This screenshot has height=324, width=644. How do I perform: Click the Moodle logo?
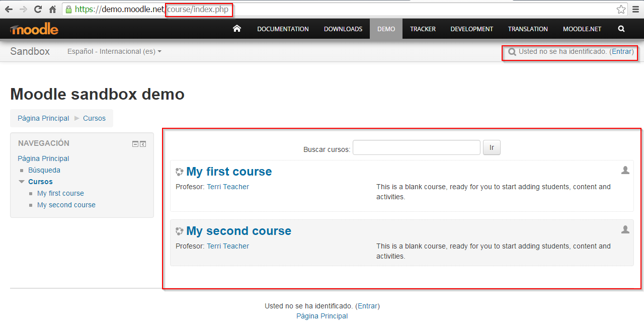(x=34, y=30)
